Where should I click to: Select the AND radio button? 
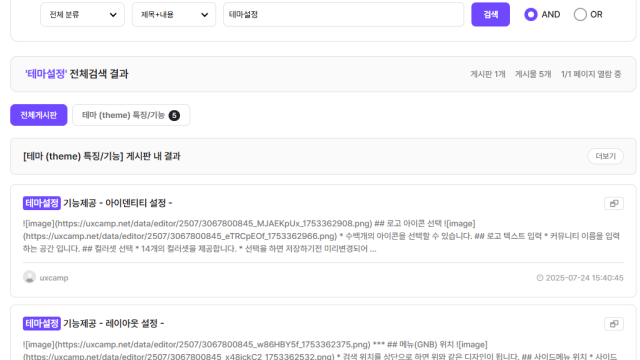point(531,15)
